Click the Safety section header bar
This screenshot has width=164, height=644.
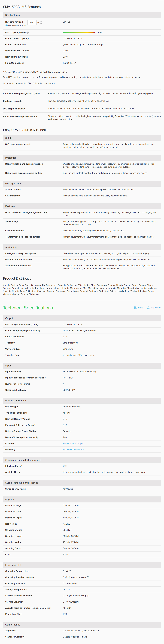coord(82,138)
